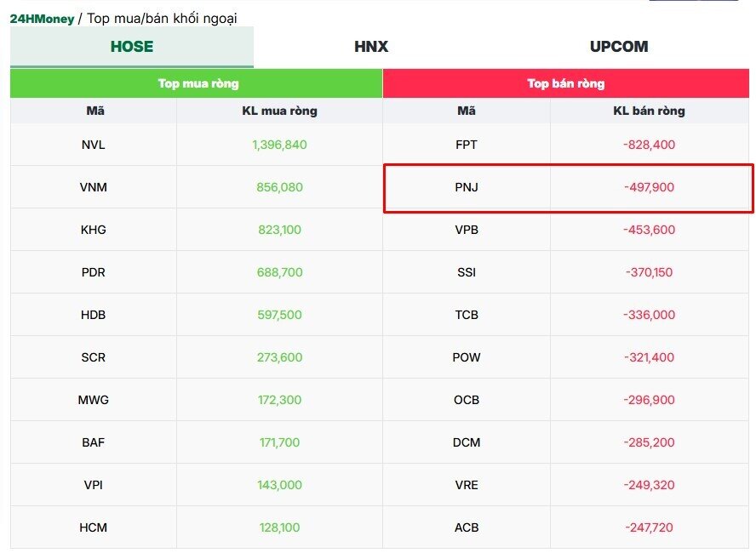Open the NVL stock code

click(93, 145)
